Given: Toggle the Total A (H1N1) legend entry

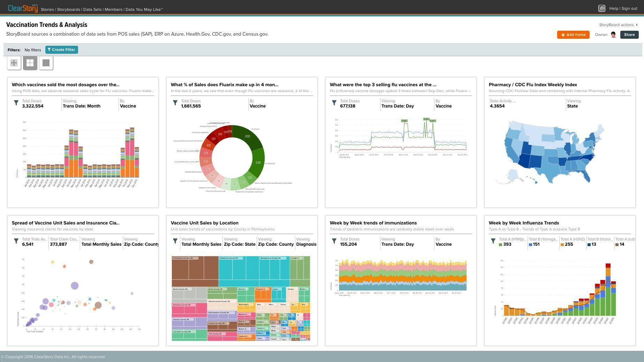Looking at the screenshot, I should [x=507, y=242].
